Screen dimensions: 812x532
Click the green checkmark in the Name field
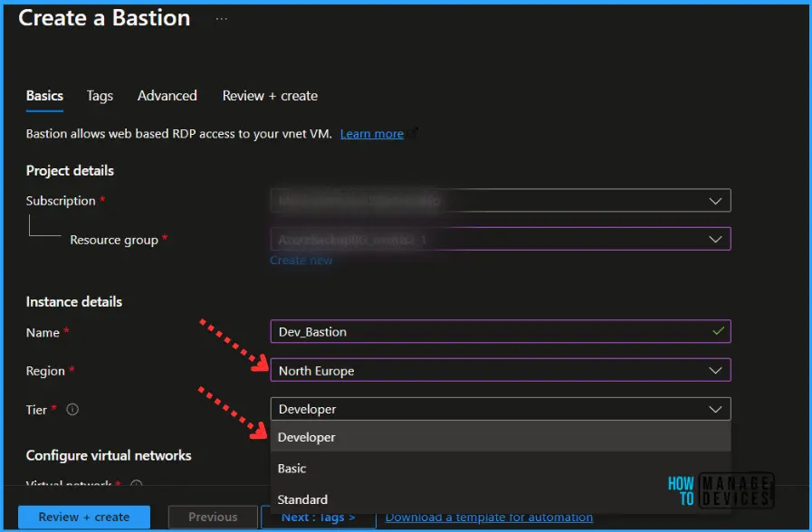pyautogui.click(x=718, y=330)
